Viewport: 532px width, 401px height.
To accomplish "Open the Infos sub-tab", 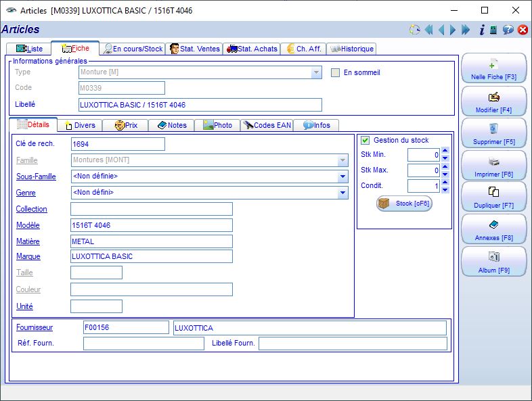I will [316, 125].
